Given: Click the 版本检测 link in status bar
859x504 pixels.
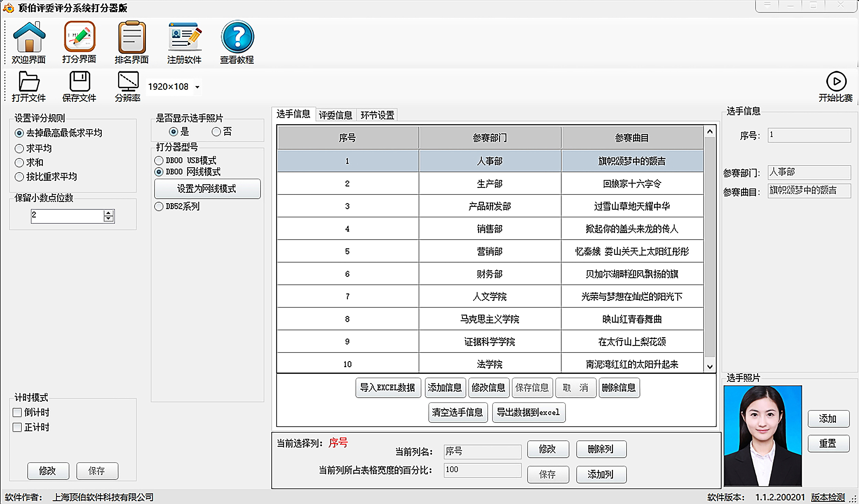Looking at the screenshot, I should pos(828,497).
